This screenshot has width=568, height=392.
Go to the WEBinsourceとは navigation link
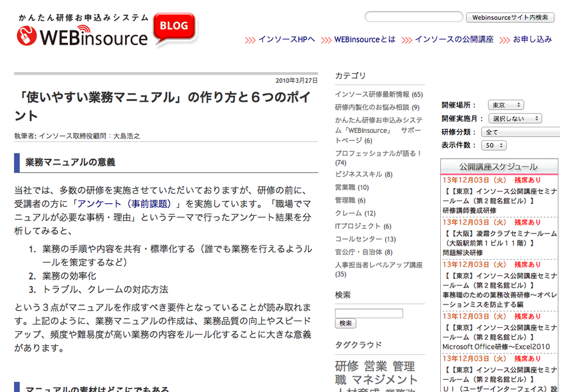(365, 40)
